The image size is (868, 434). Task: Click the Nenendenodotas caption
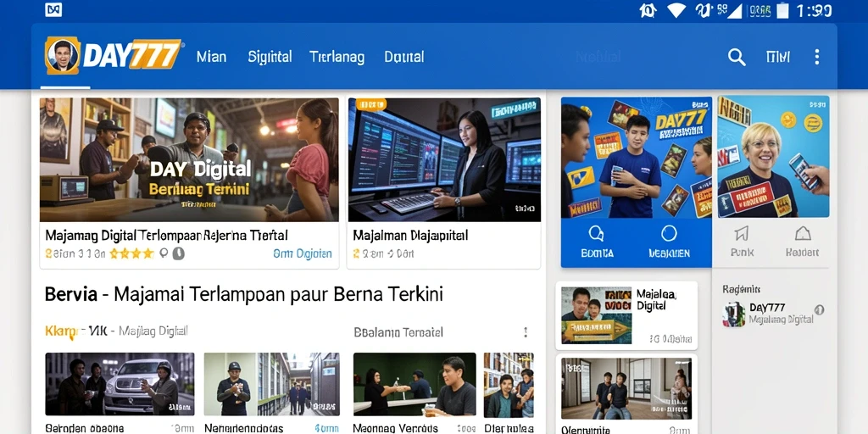click(x=243, y=428)
